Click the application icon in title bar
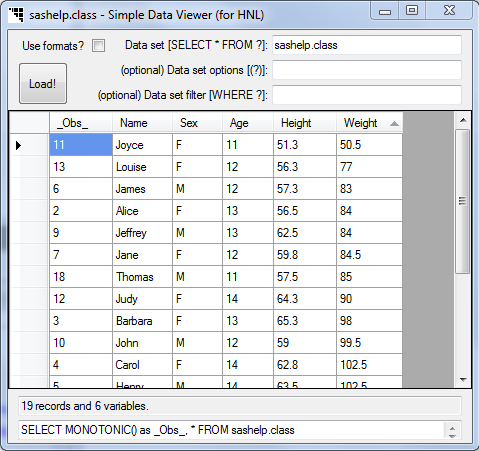479x451 pixels. point(16,15)
